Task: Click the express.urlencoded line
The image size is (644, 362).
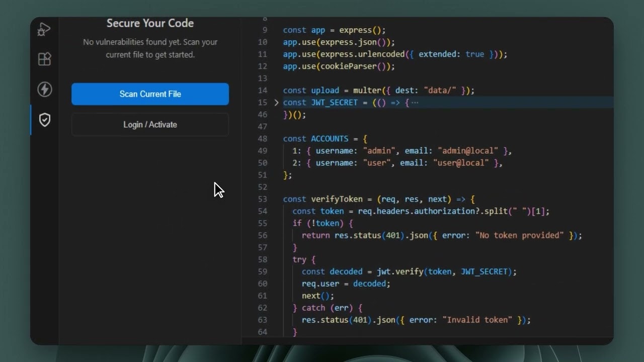Action: [395, 54]
